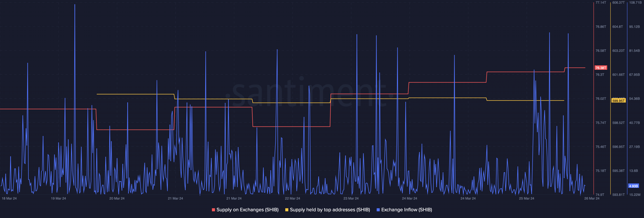Click the 76.86T axis label
The height and width of the screenshot is (218, 644).
pos(601,27)
